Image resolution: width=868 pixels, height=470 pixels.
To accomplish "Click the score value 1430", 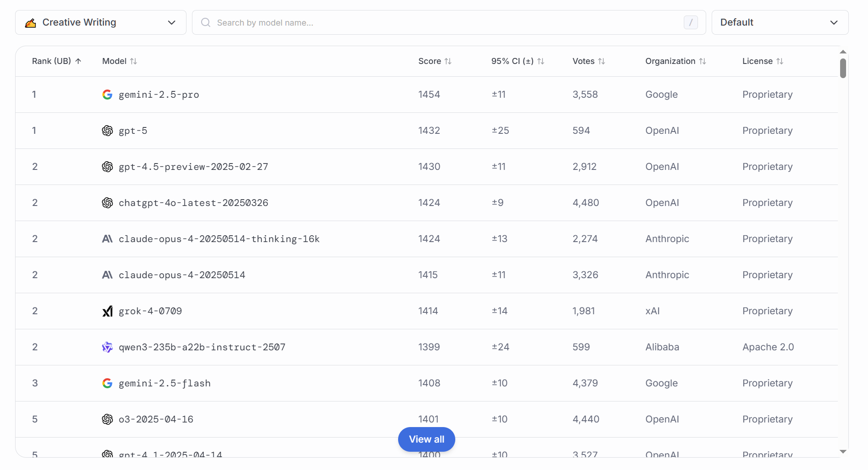I will click(x=429, y=167).
